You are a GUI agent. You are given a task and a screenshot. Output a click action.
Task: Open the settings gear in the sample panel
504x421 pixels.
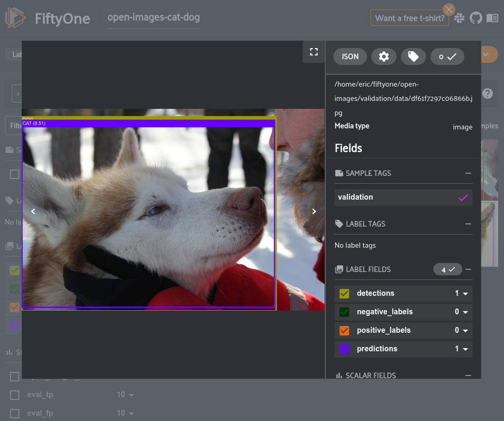[384, 57]
